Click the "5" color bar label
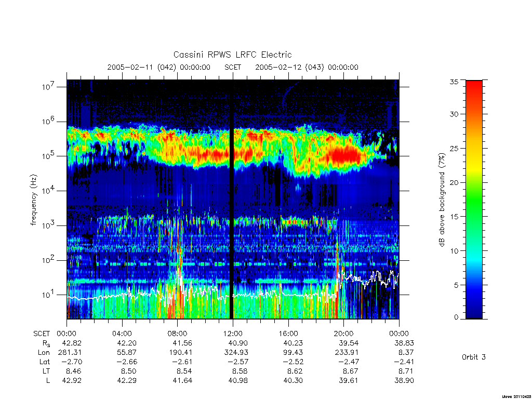 [456, 285]
